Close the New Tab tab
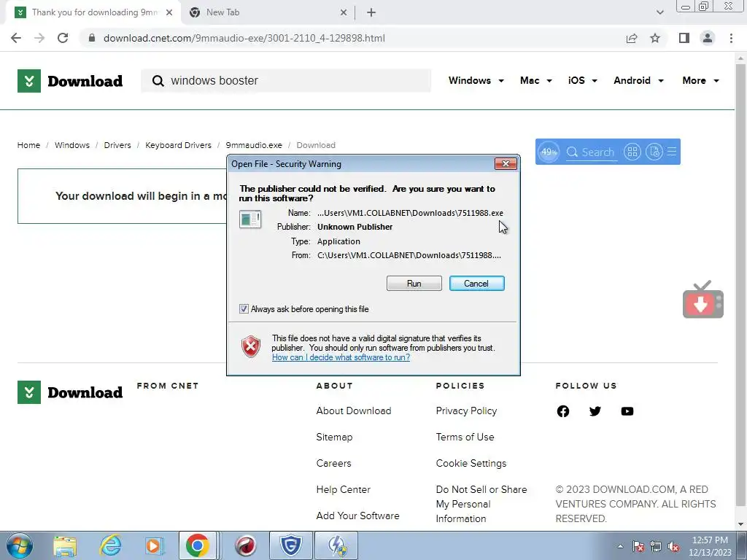The height and width of the screenshot is (560, 747). coord(344,12)
